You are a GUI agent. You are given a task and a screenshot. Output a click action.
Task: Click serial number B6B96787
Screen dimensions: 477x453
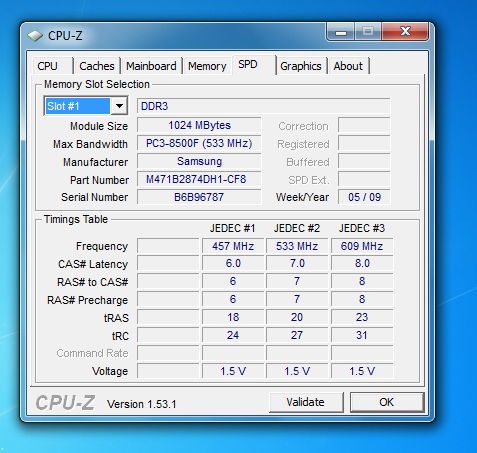(199, 197)
